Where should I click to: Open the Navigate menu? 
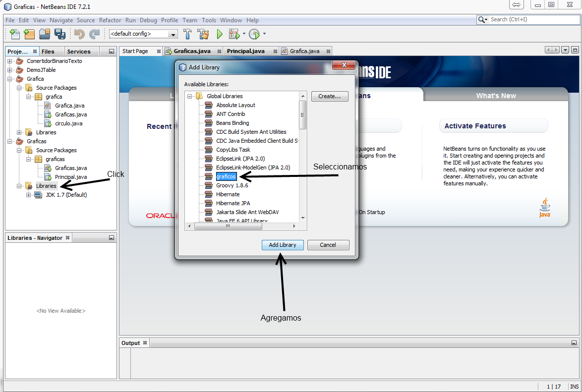[61, 20]
